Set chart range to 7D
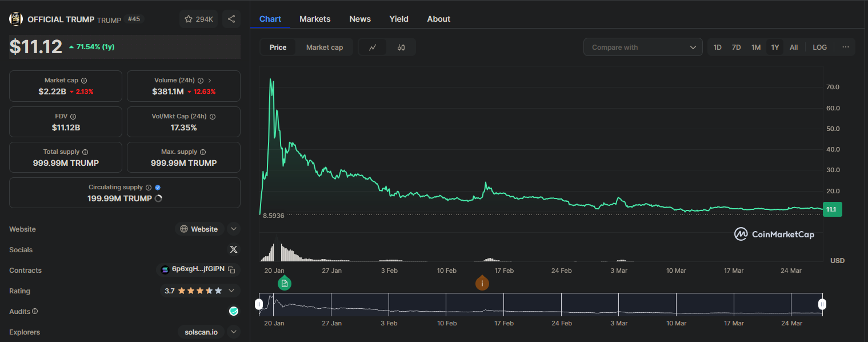Viewport: 868px width, 342px height. (737, 47)
